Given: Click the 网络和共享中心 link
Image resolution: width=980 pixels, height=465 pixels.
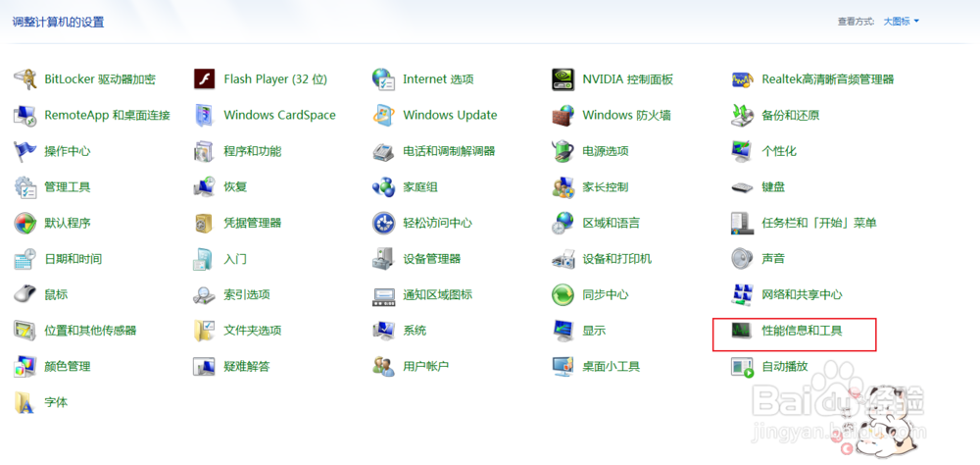Looking at the screenshot, I should click(x=802, y=294).
